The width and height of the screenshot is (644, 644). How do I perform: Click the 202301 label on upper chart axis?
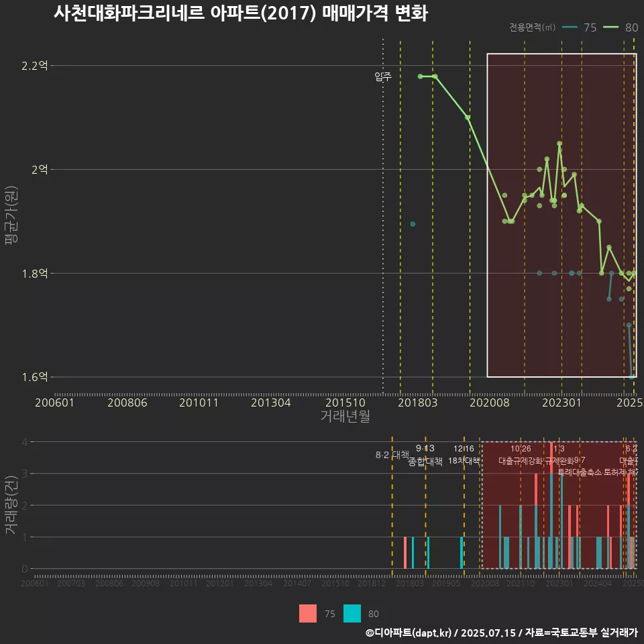coord(562,402)
